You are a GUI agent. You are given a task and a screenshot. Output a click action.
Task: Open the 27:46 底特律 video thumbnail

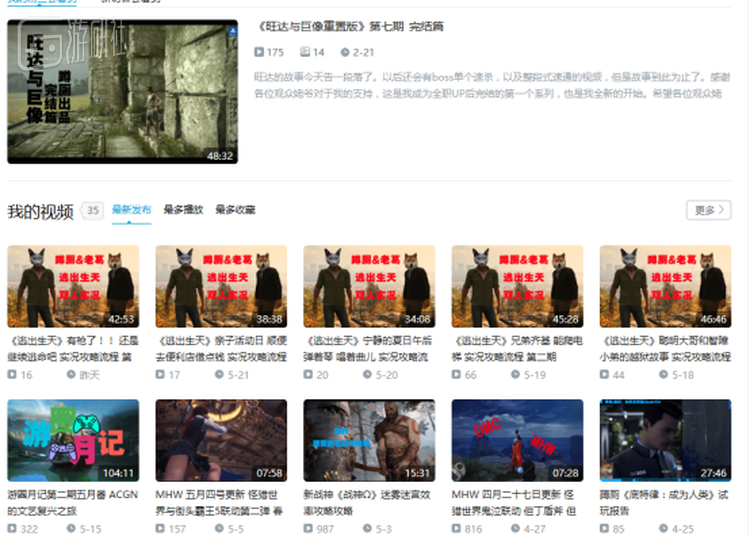665,440
